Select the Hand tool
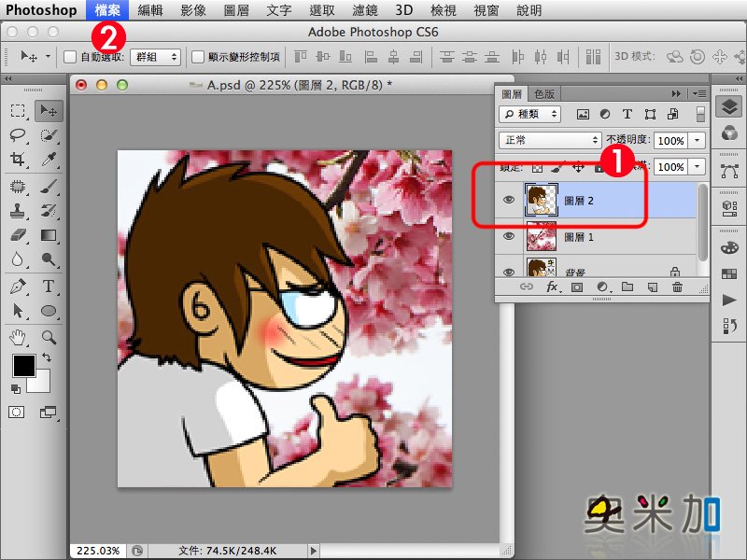Viewport: 747px width, 560px height. 18,337
